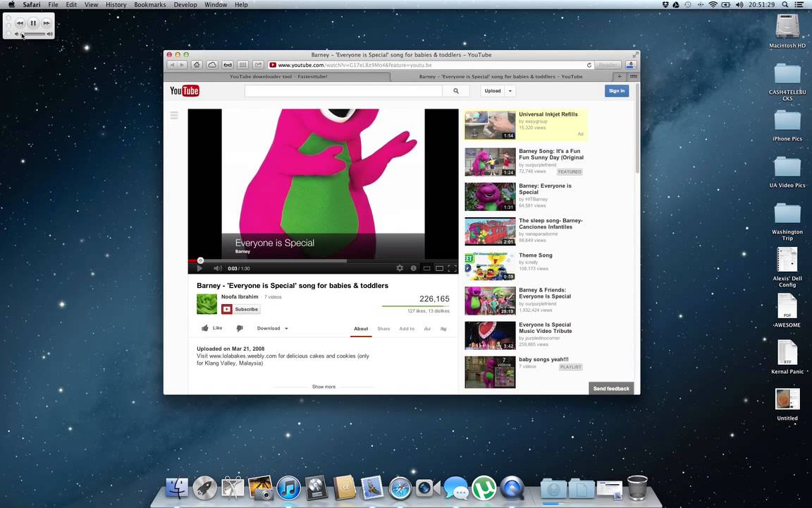Go back with Safari back arrow
This screenshot has height=508, width=812.
coord(172,65)
